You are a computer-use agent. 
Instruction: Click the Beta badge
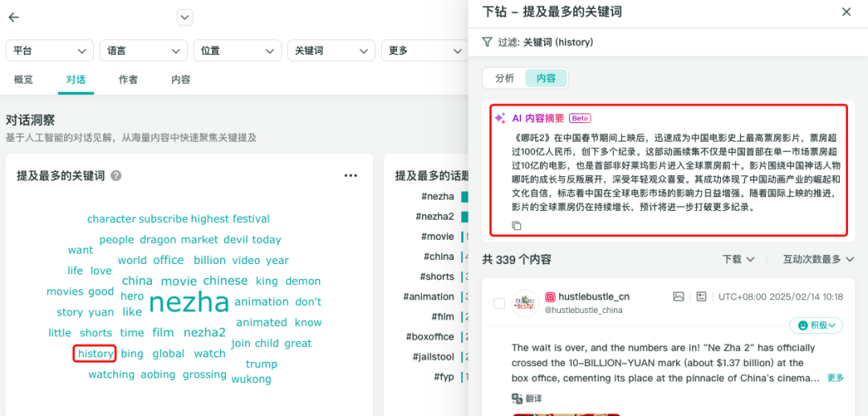click(580, 118)
